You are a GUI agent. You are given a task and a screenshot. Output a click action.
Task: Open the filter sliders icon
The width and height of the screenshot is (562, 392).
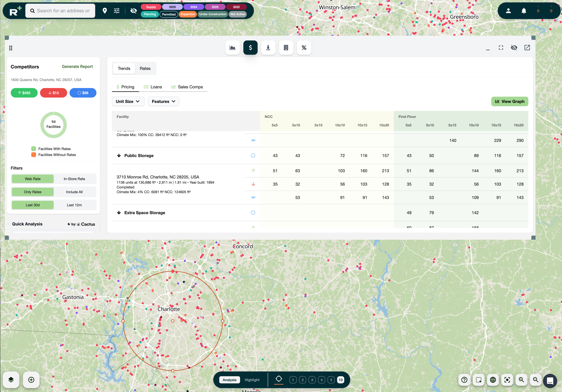117,11
